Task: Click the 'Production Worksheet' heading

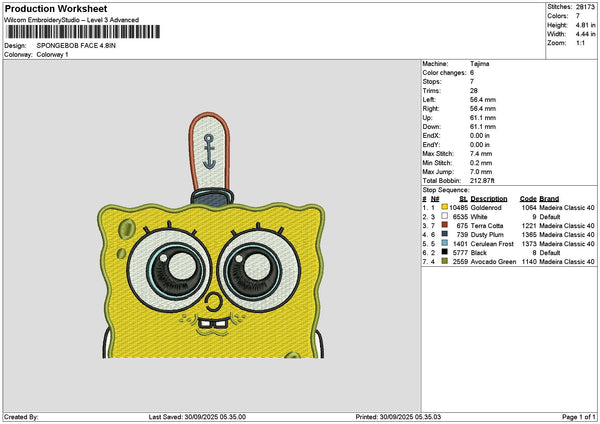Action: [56, 9]
